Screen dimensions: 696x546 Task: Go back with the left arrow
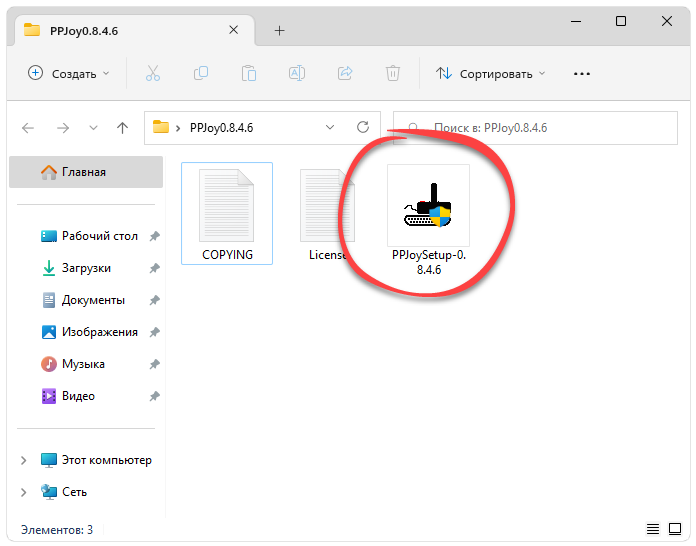click(28, 128)
